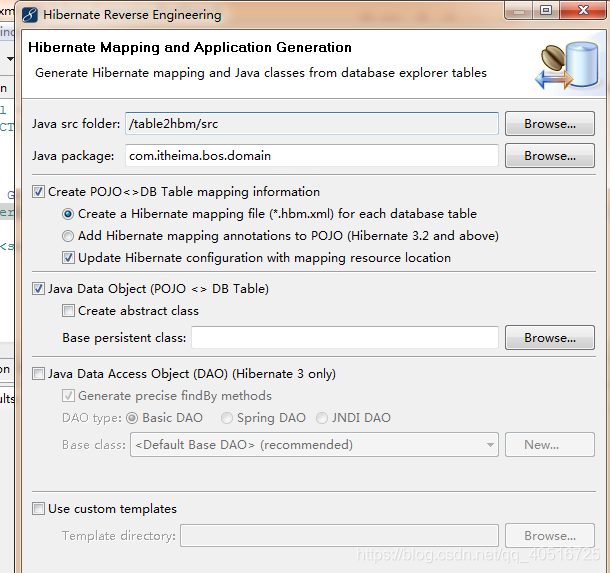This screenshot has height=573, width=610.
Task: Toggle Create POJO<>DB Table mapping information
Action: (x=38, y=192)
